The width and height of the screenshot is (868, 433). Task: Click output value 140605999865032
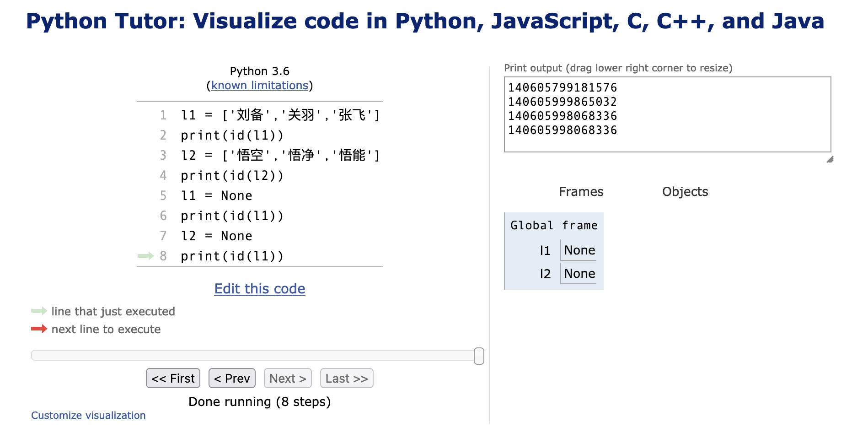click(x=563, y=102)
